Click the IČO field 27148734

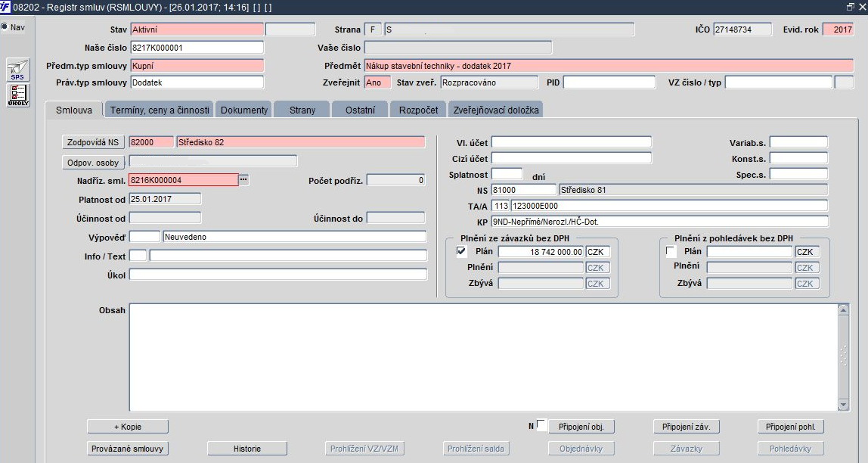pos(742,30)
